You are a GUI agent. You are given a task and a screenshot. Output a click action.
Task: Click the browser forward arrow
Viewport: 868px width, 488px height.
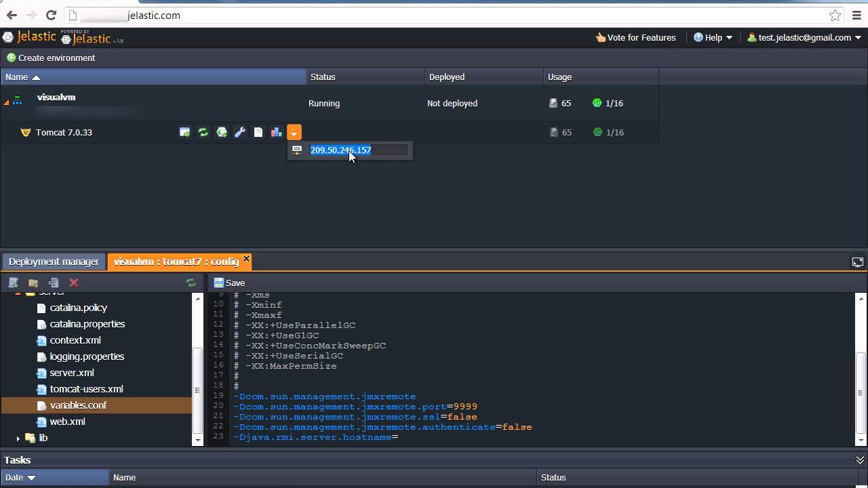(x=31, y=15)
